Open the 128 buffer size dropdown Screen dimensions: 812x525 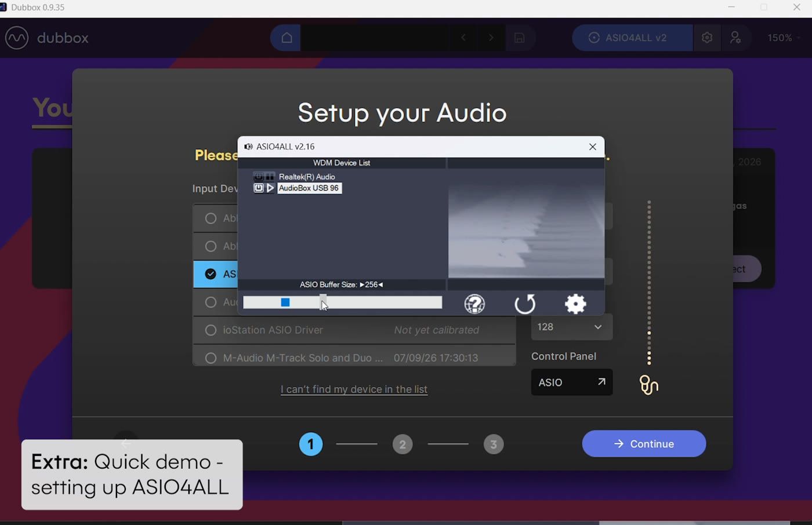tap(571, 327)
